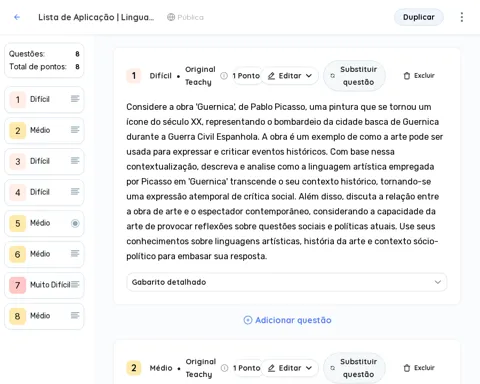
Task: Click the 1 Ponto badge of question 1
Action: click(246, 76)
